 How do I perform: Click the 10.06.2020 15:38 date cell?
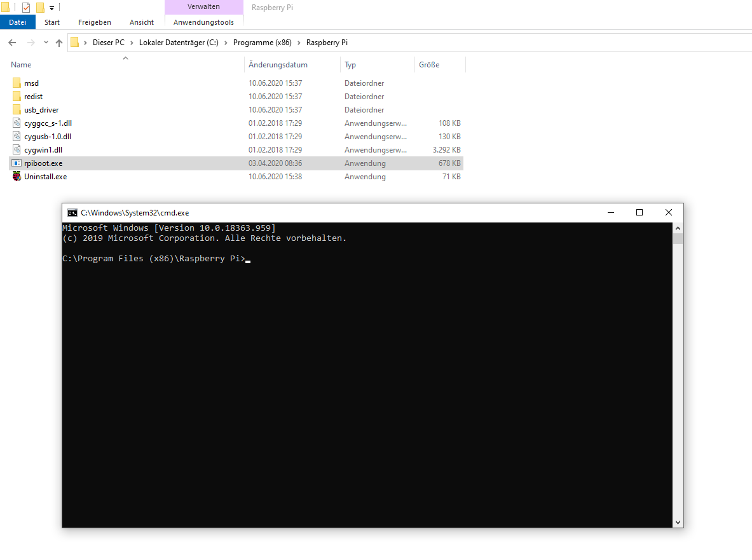[275, 177]
